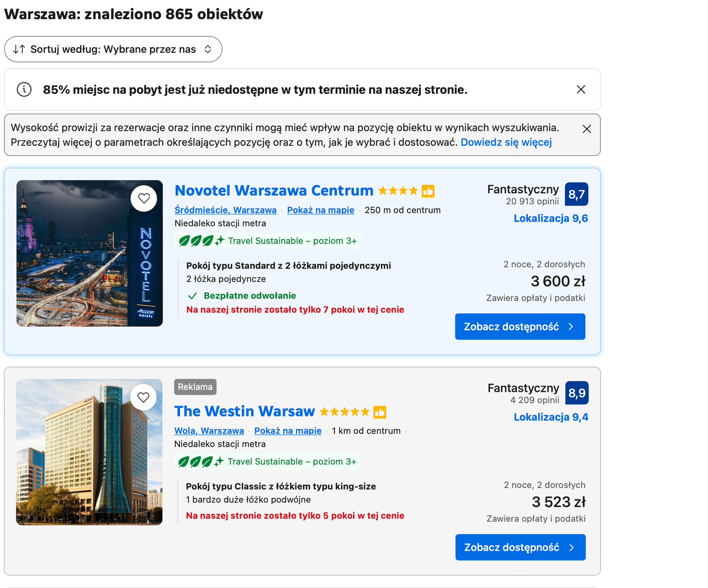Click the 'Dowiedz się więcej' link
Image resolution: width=708 pixels, height=588 pixels.
[x=506, y=142]
